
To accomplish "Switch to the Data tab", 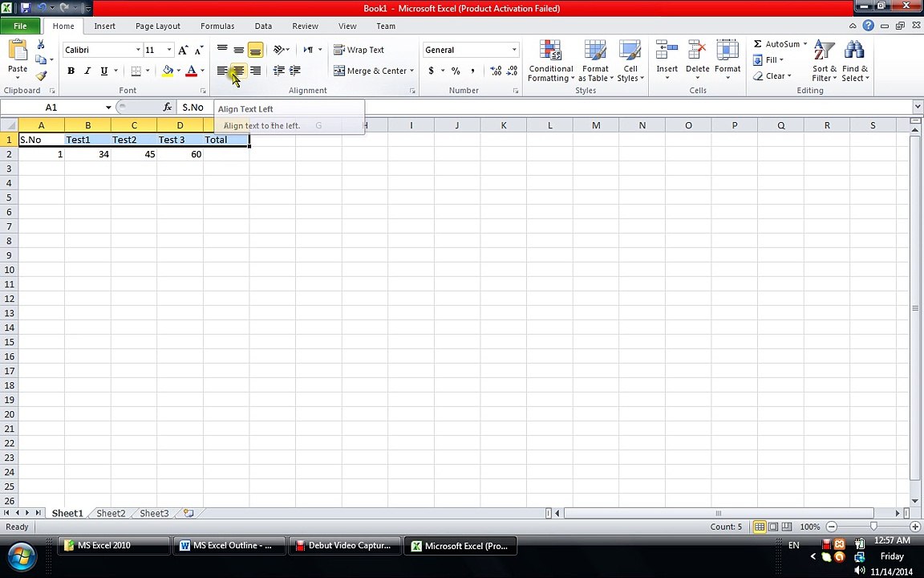I will [263, 26].
